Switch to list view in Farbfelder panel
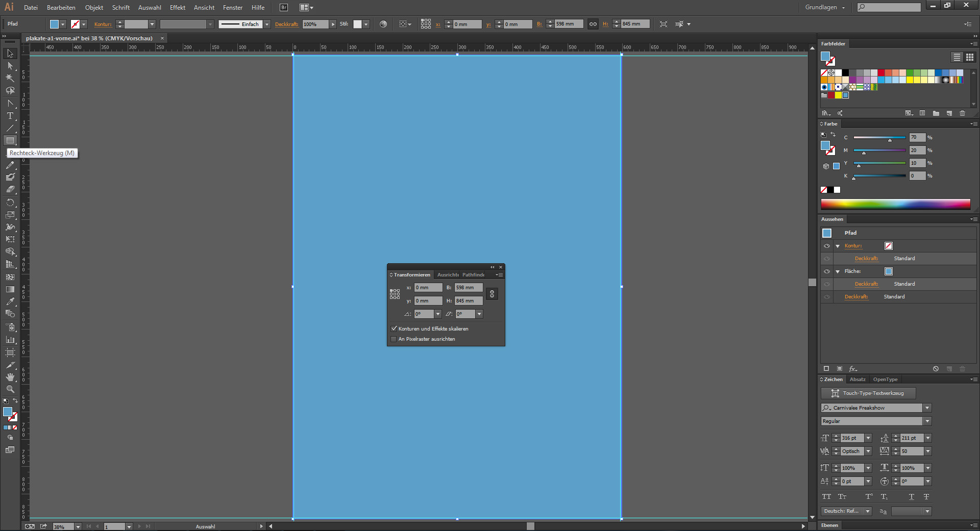Image resolution: width=980 pixels, height=531 pixels. (x=957, y=57)
